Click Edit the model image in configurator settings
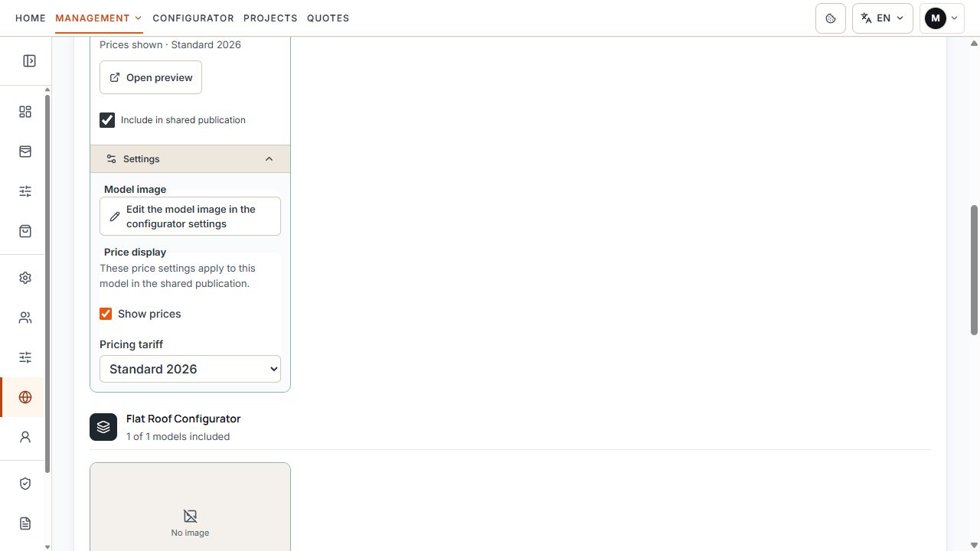Viewport: 980px width, 551px height. 190,217
